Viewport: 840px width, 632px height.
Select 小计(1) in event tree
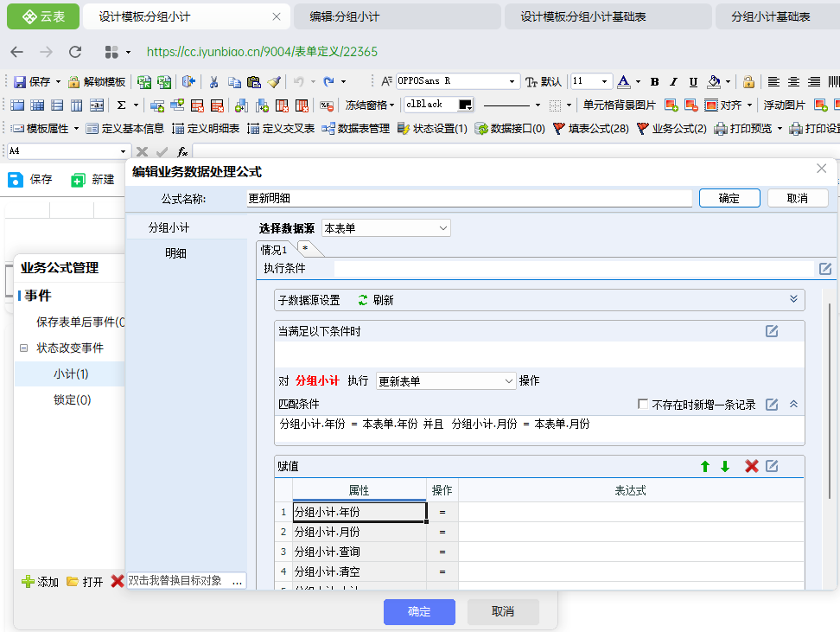[x=71, y=374]
